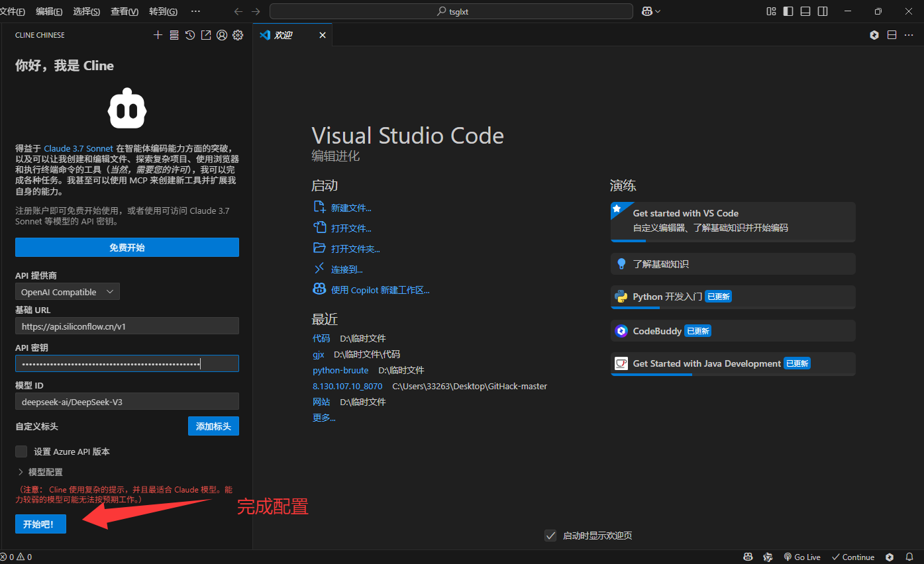Screen dimensions: 924x564
Task: Open the 文件(F) menu
Action: click(12, 11)
